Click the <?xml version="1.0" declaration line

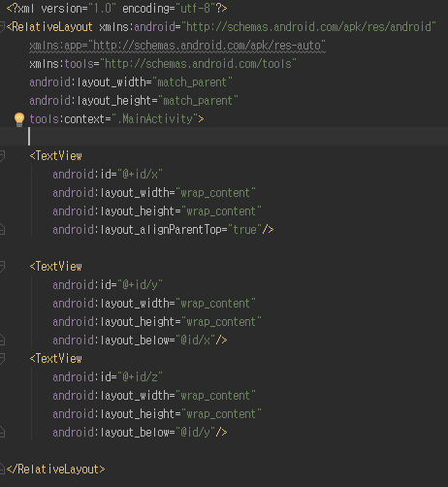[116, 9]
